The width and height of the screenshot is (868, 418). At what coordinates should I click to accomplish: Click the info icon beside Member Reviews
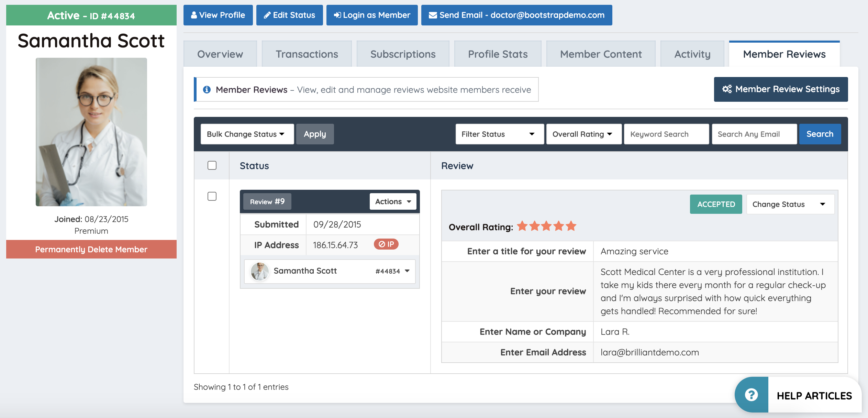(x=207, y=90)
